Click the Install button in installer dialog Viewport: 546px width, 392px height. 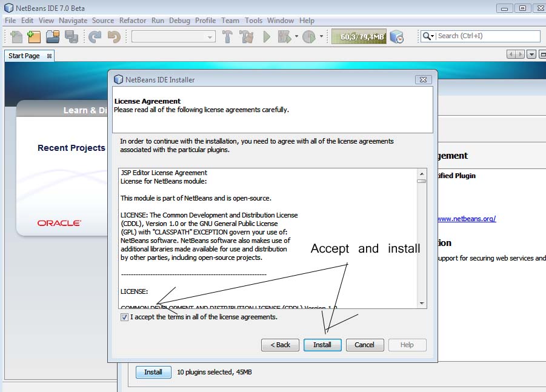pos(322,345)
